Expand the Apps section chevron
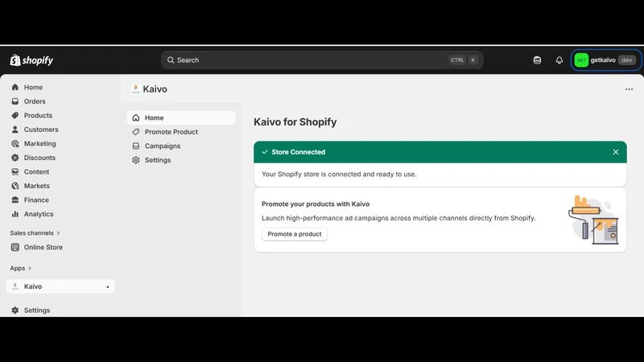 pyautogui.click(x=30, y=268)
